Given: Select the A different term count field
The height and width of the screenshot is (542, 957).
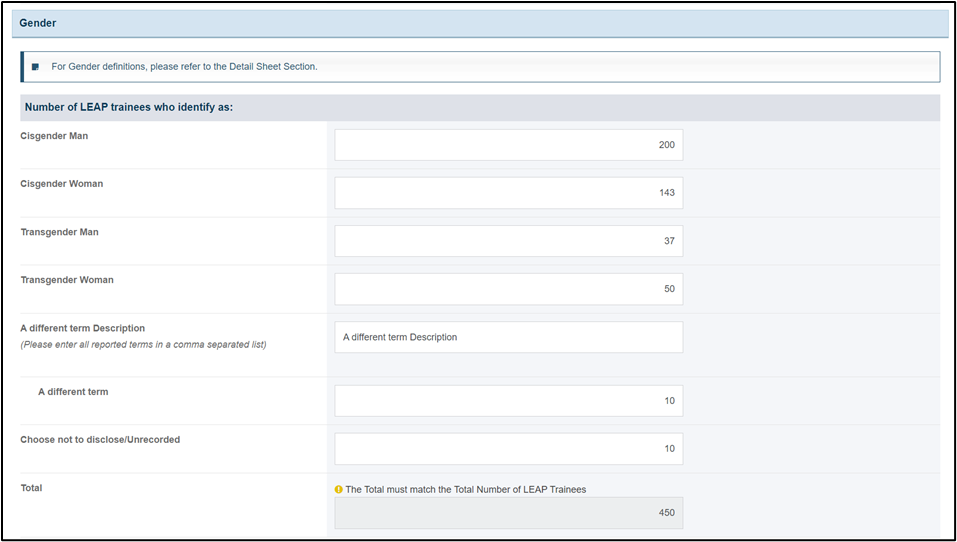Looking at the screenshot, I should 508,400.
